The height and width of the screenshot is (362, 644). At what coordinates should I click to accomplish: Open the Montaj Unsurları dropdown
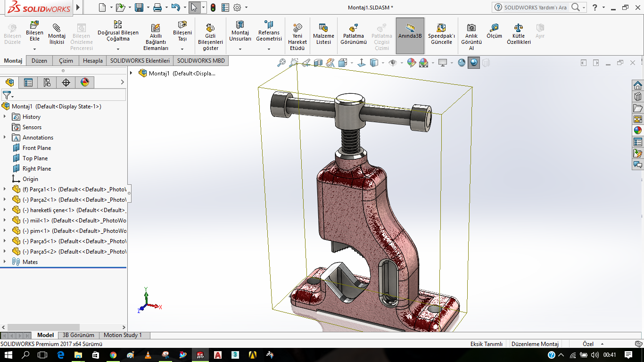point(240,49)
